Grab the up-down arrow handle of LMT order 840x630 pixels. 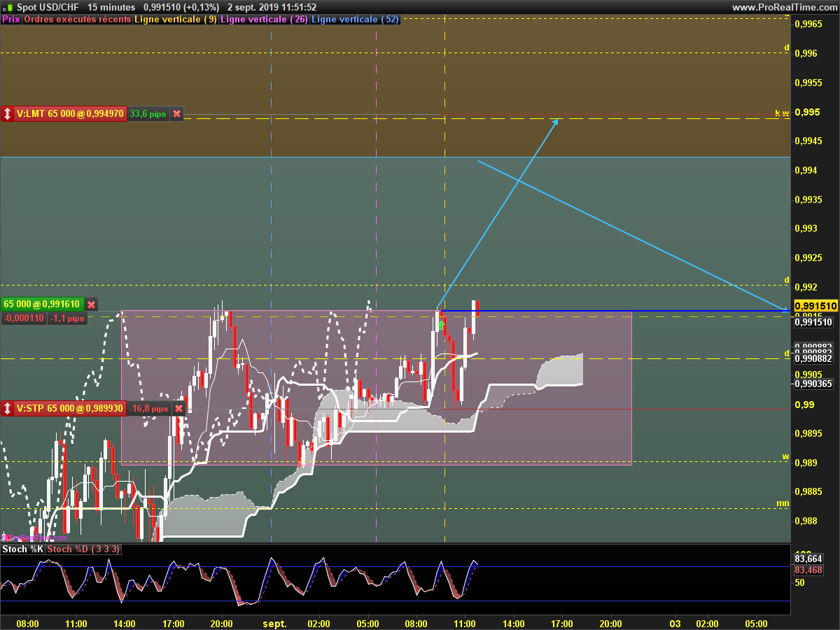tap(8, 113)
